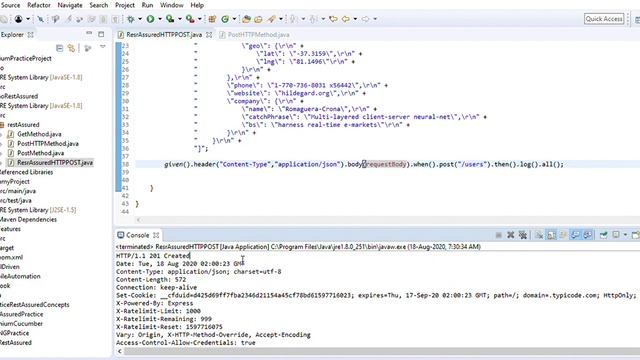640x360 pixels.
Task: Open the Back history dropdown arrow
Action: coord(355,19)
